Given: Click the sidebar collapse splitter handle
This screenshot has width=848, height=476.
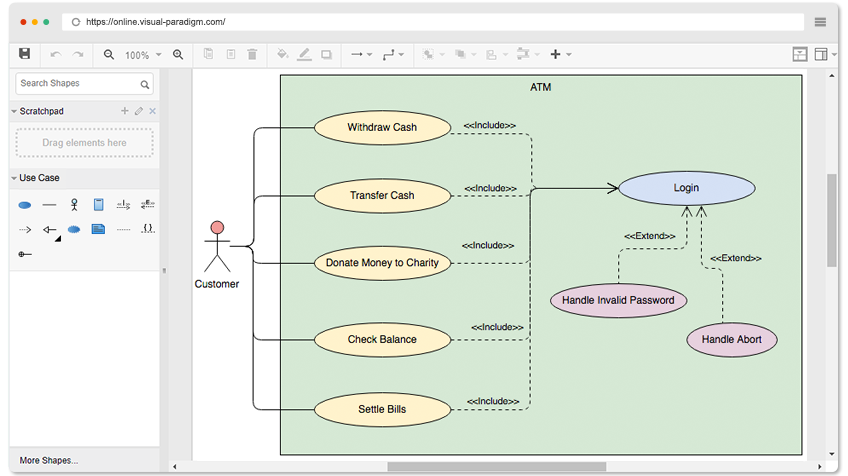Looking at the screenshot, I should pyautogui.click(x=164, y=270).
